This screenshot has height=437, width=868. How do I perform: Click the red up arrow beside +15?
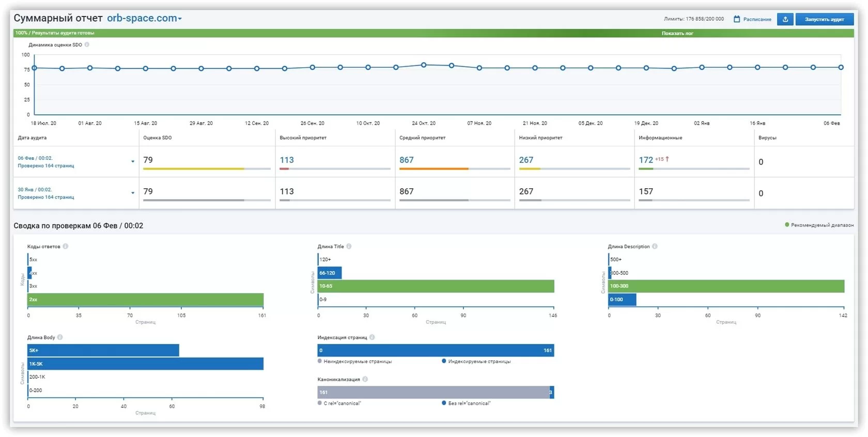(667, 159)
